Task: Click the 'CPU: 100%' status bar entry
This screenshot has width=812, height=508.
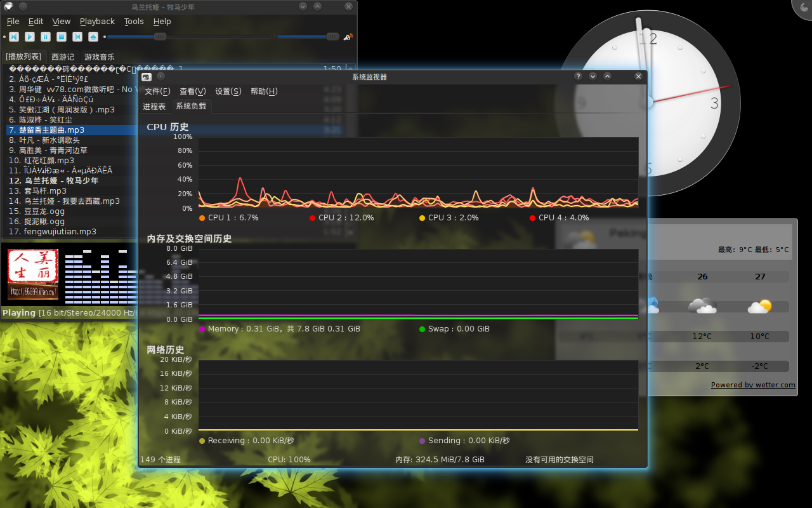Action: coord(289,460)
